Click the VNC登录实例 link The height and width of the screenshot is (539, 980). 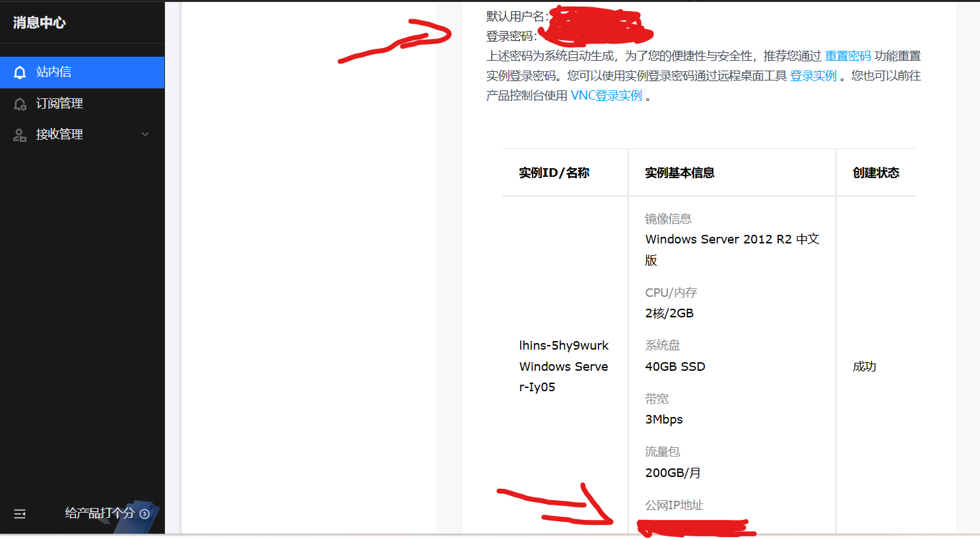pyautogui.click(x=606, y=96)
